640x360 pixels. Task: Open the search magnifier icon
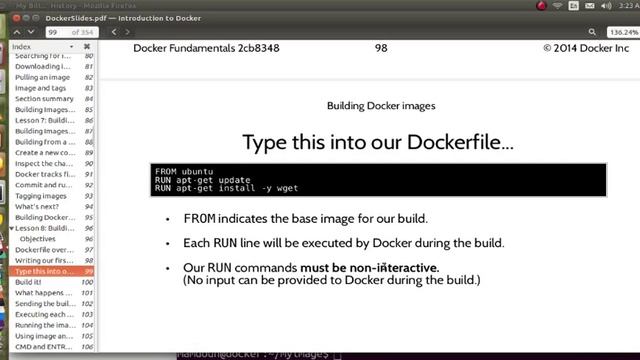592,32
